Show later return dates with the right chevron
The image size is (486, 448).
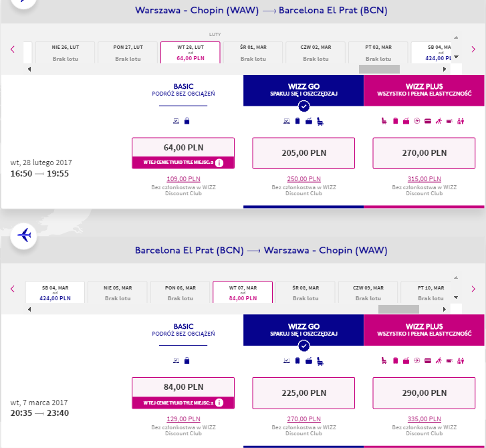(473, 289)
